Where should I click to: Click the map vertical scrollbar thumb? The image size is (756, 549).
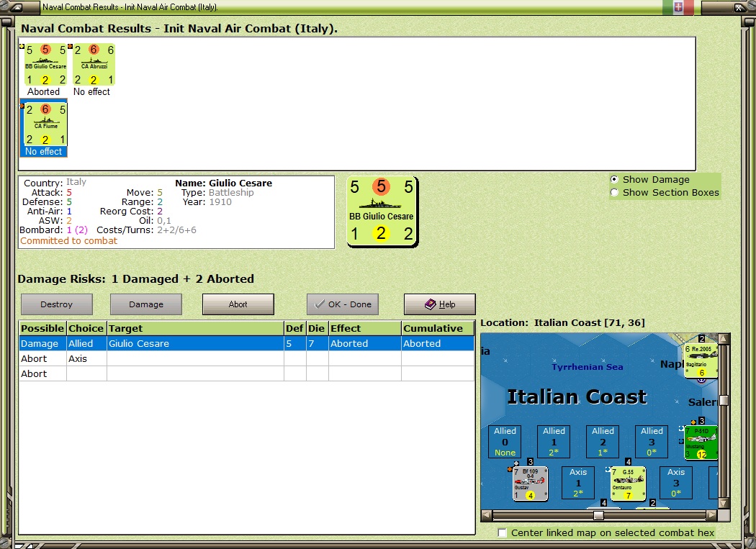click(x=723, y=401)
